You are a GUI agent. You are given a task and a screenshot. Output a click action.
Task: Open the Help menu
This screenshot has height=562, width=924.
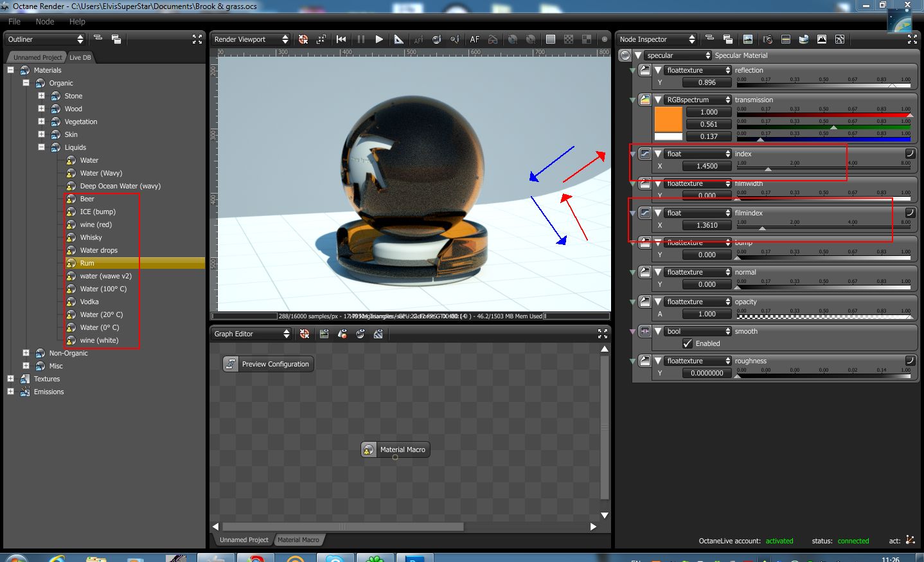(77, 21)
